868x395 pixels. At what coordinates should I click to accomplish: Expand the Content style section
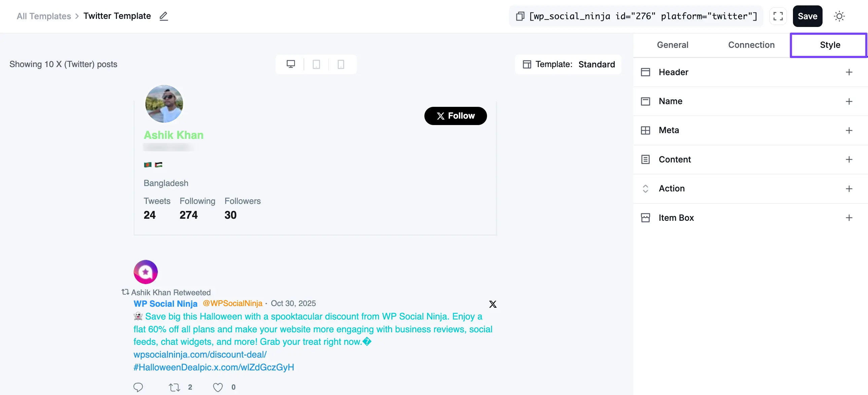pyautogui.click(x=849, y=159)
